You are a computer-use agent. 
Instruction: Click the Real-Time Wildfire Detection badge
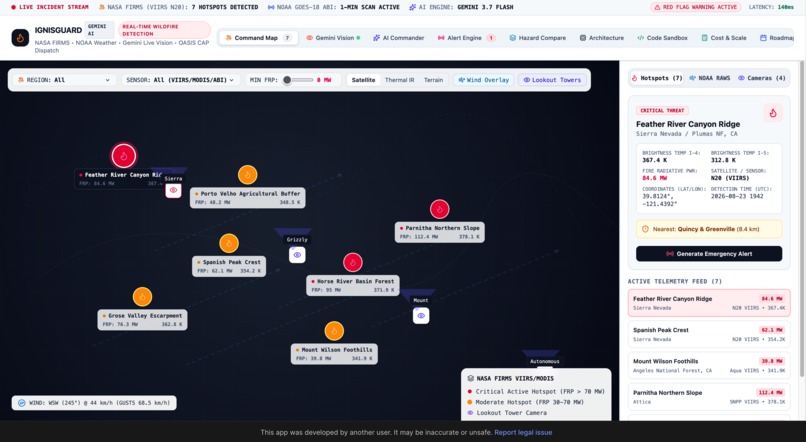click(164, 30)
